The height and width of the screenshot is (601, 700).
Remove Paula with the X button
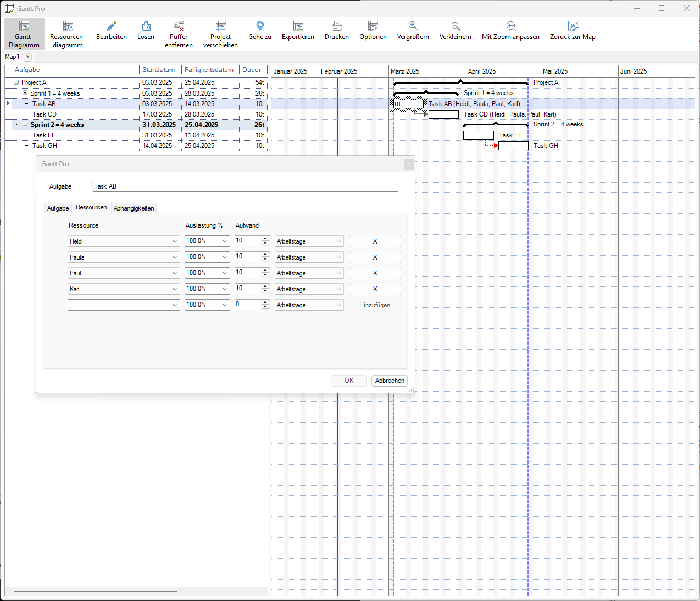[375, 257]
